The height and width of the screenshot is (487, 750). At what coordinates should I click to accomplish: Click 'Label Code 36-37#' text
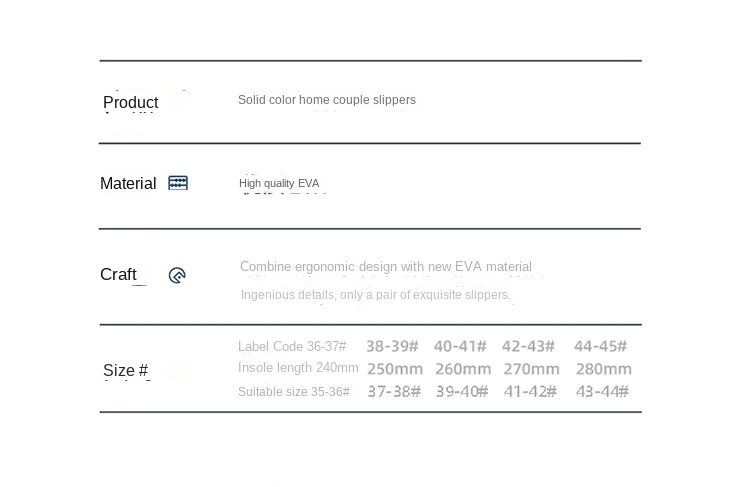coord(292,346)
